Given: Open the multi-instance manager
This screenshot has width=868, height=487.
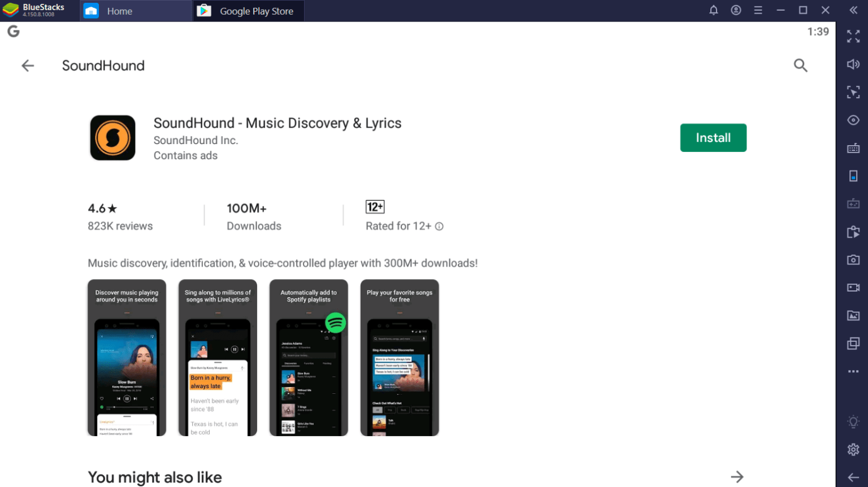Looking at the screenshot, I should [x=853, y=343].
